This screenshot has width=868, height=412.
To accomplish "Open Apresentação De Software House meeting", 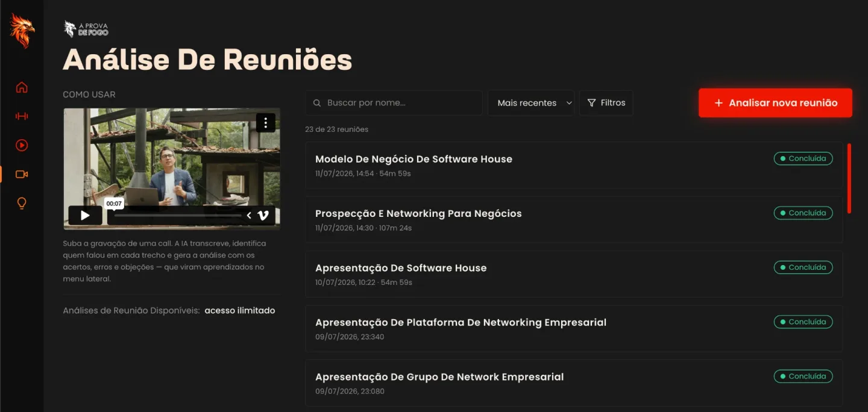I will point(574,274).
